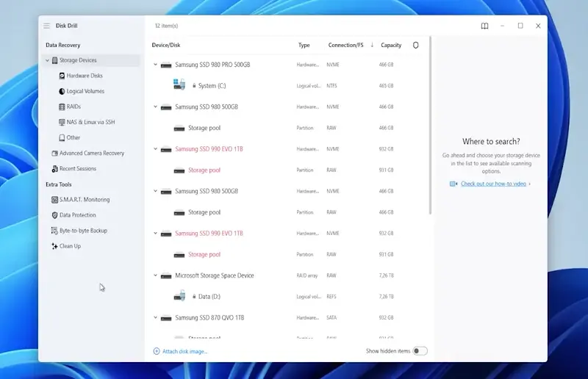Image resolution: width=588 pixels, height=379 pixels.
Task: Click the sort arrow next to Connection/FS
Action: pyautogui.click(x=372, y=45)
